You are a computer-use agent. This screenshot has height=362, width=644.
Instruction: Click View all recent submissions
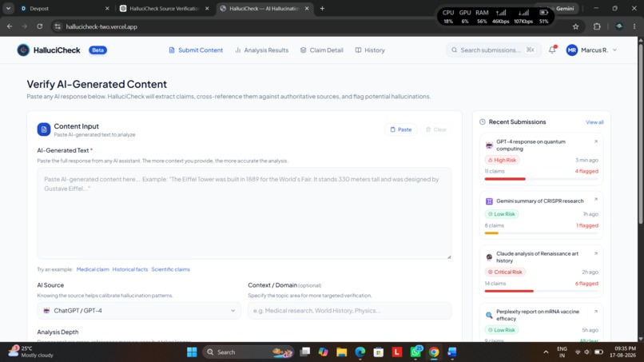tap(594, 122)
